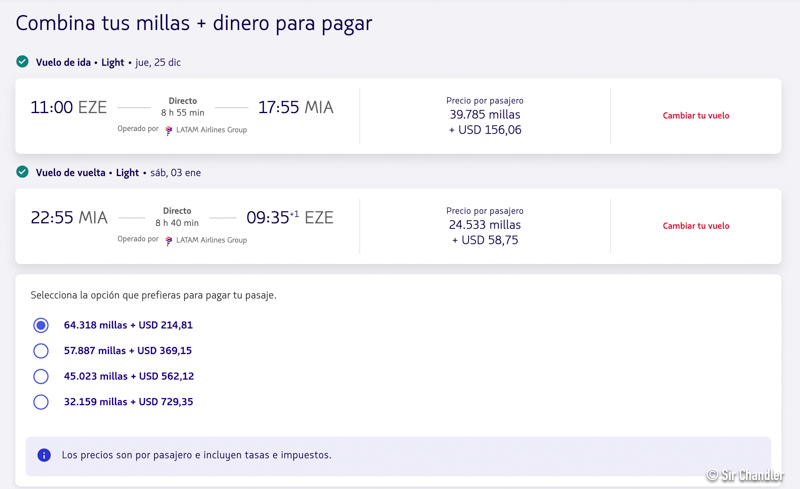Screen dimensions: 800x489
Task: Click the return Directo 8 h 40 min label
Action: click(x=177, y=217)
